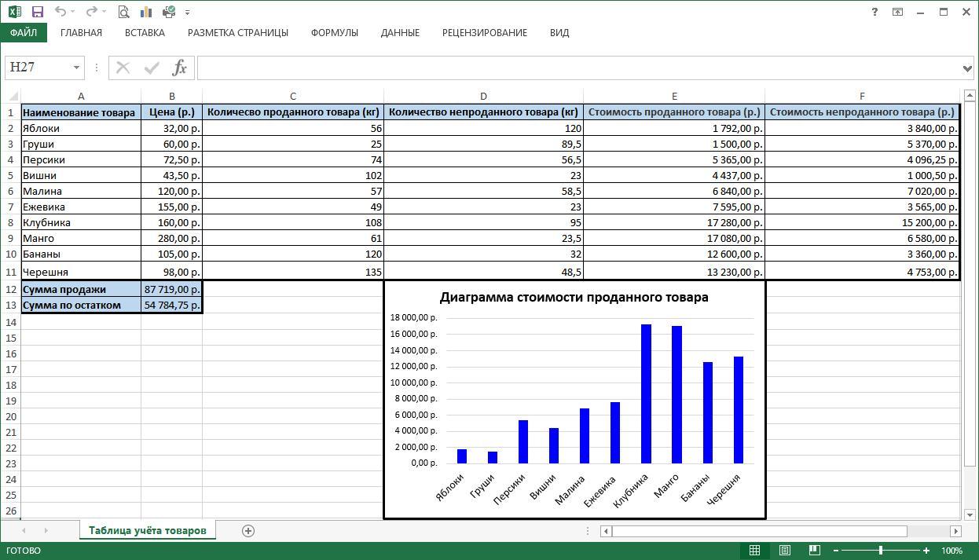Zoom out with the minus button
This screenshot has width=979, height=560.
pyautogui.click(x=836, y=551)
